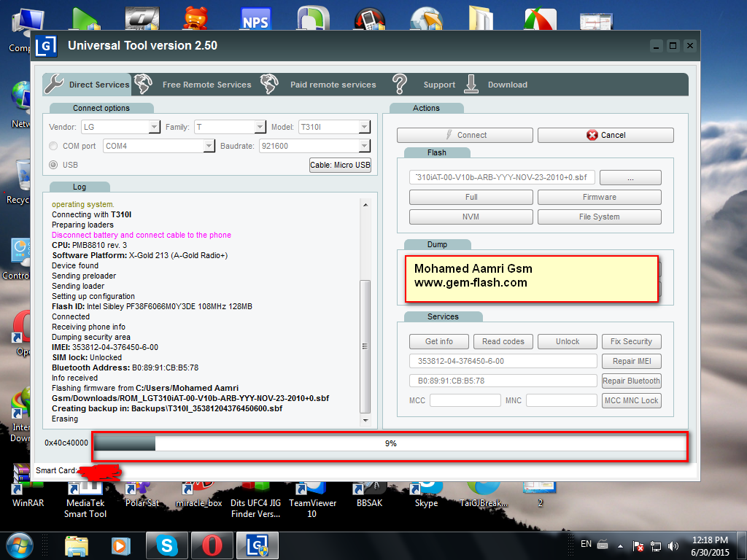The height and width of the screenshot is (560, 747).
Task: Click the File System flash button
Action: [600, 217]
